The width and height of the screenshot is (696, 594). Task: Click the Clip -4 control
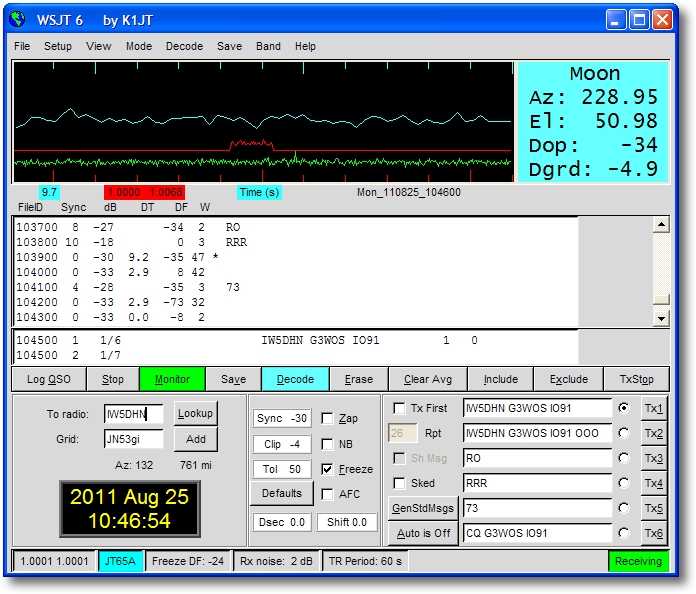pos(281,444)
